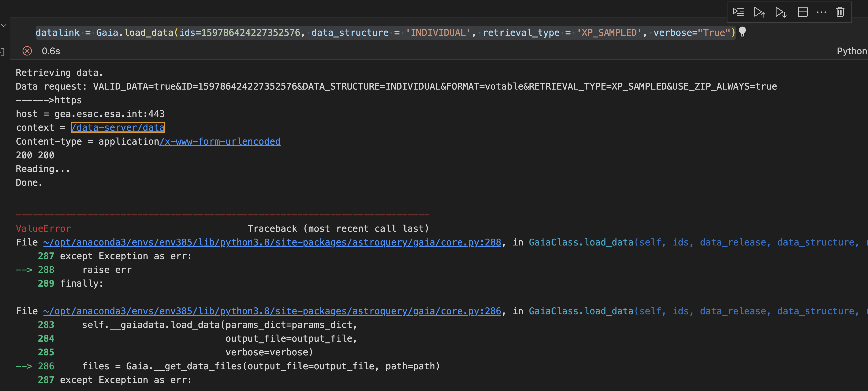
Task: Click the red ValueError text in the output
Action: pos(44,229)
